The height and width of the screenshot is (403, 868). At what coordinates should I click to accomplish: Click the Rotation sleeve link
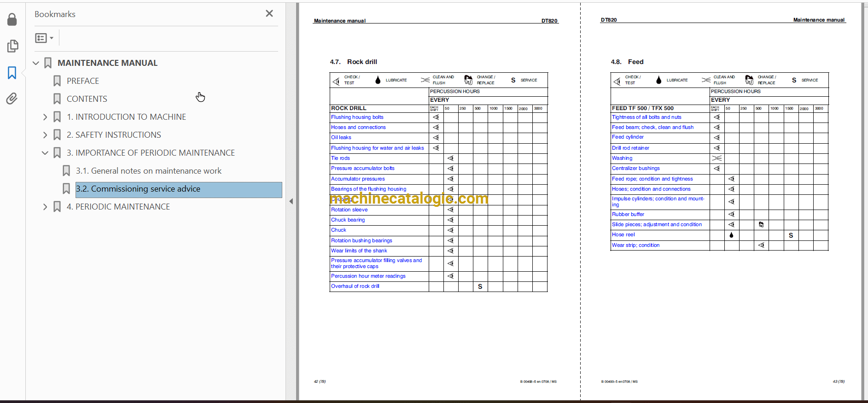point(350,210)
